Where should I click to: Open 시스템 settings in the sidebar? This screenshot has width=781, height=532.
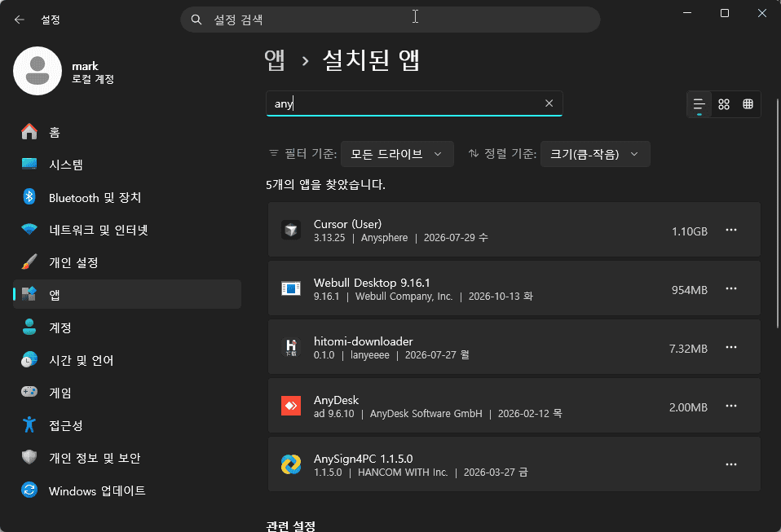click(127, 165)
